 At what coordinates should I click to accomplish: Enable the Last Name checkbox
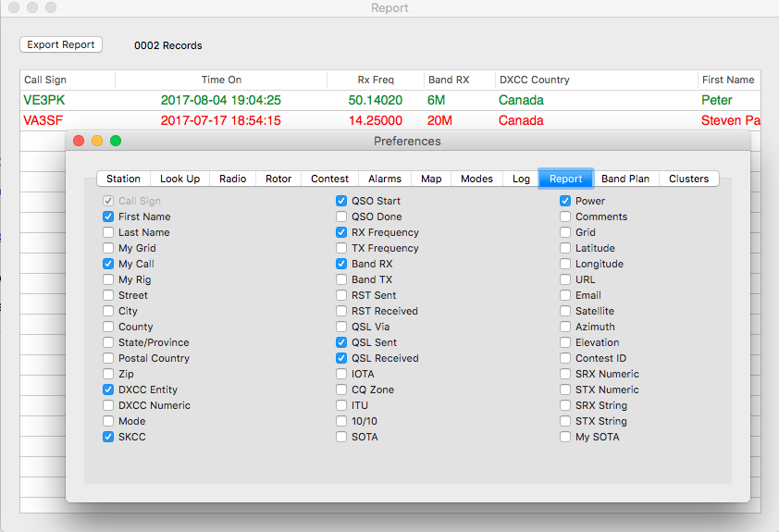point(109,232)
